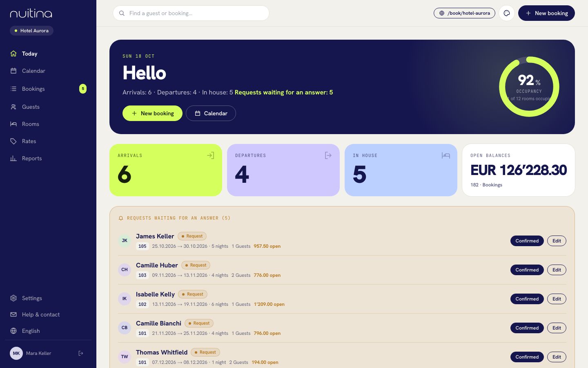The width and height of the screenshot is (588, 368).
Task: Click the CH avatar
Action: [x=125, y=270]
